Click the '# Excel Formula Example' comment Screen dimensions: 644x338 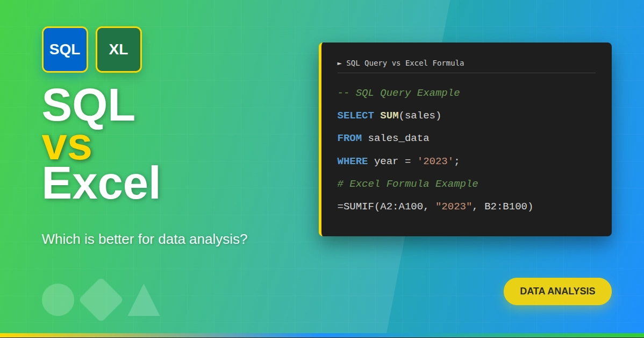click(x=407, y=184)
